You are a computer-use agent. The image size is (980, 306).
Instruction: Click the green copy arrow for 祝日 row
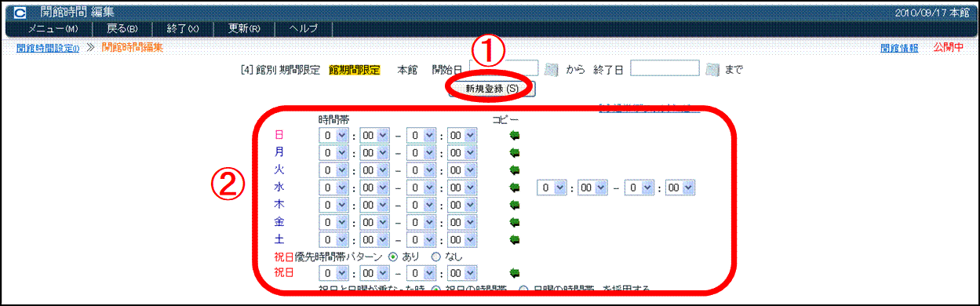click(515, 274)
